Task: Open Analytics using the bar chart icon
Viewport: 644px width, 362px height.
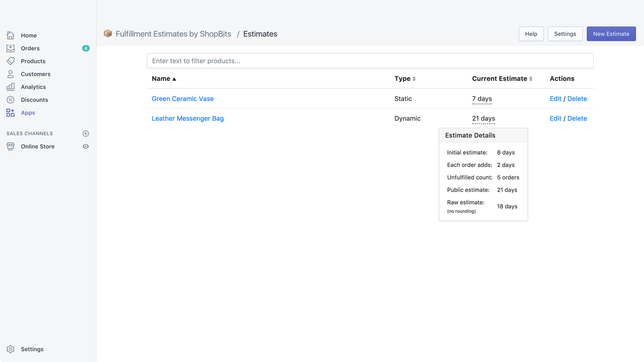Action: (11, 87)
